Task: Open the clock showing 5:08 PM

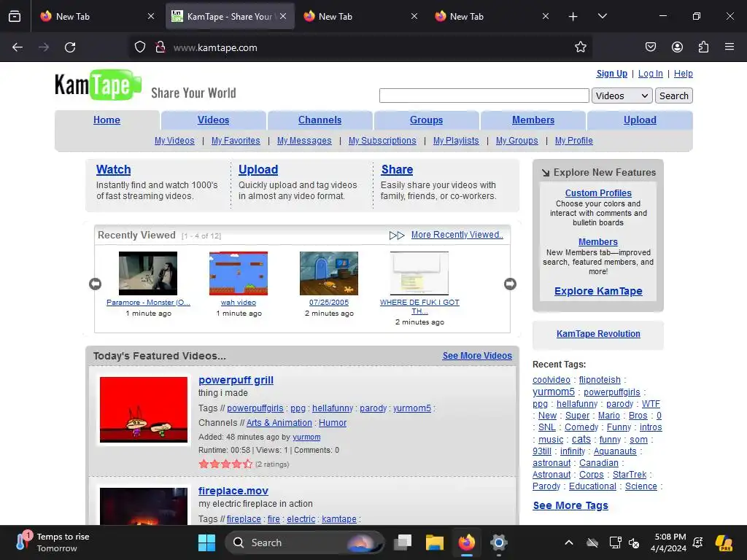Action: coord(668,542)
